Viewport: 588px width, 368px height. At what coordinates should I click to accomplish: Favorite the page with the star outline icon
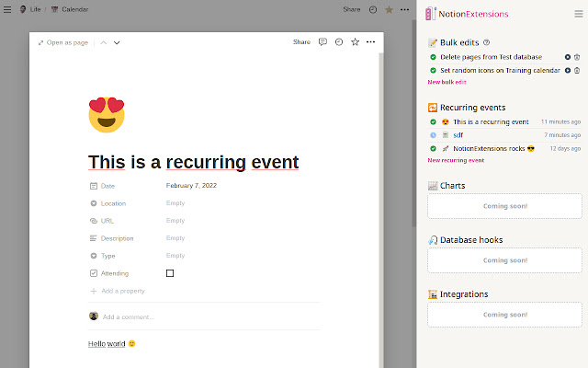click(x=356, y=42)
